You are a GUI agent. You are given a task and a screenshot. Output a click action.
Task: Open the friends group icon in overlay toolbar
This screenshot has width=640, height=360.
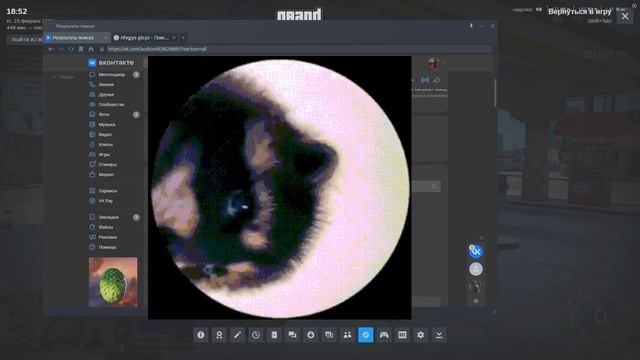click(x=347, y=335)
